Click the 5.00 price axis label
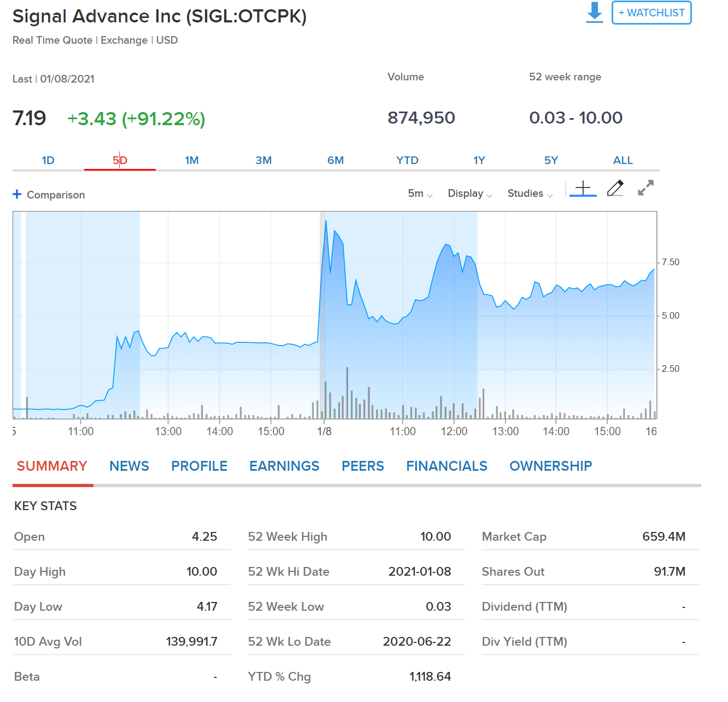The image size is (728, 702). click(x=671, y=316)
